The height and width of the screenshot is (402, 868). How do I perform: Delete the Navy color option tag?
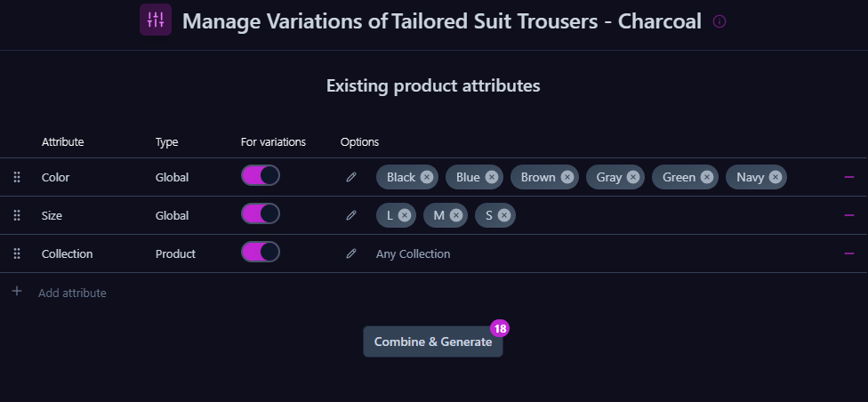click(x=776, y=177)
